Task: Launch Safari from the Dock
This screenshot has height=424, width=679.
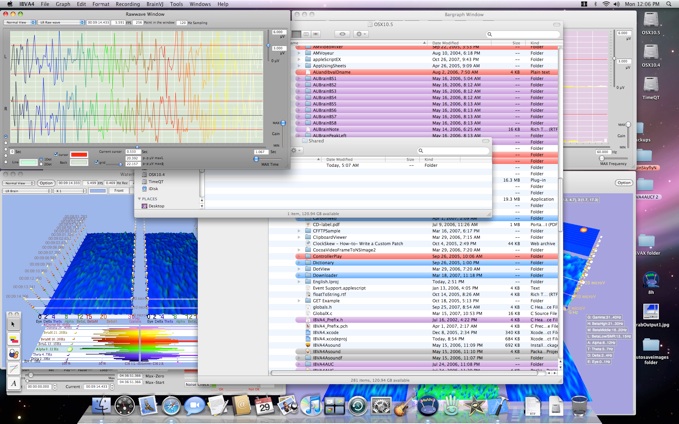Action: 171,406
